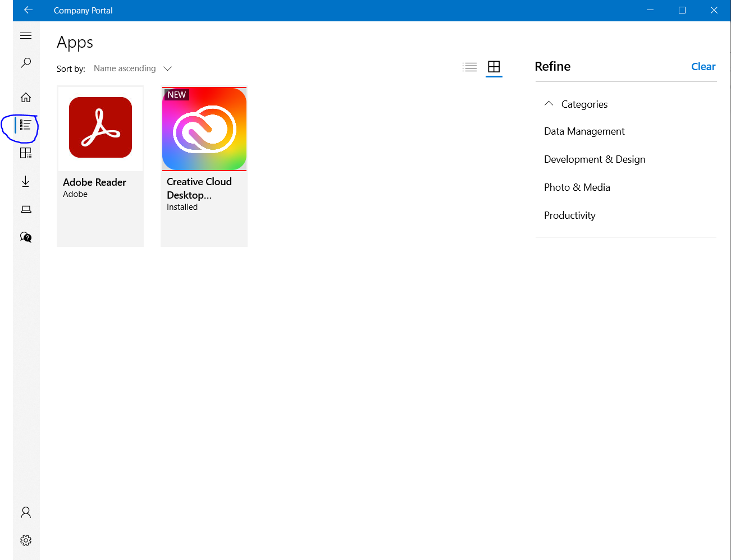This screenshot has height=560, width=731.
Task: Filter by Data Management category
Action: 584,131
